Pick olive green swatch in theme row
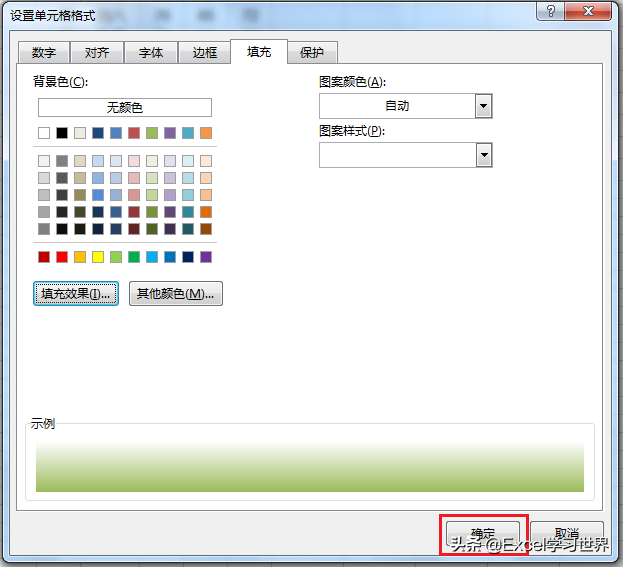 click(152, 133)
